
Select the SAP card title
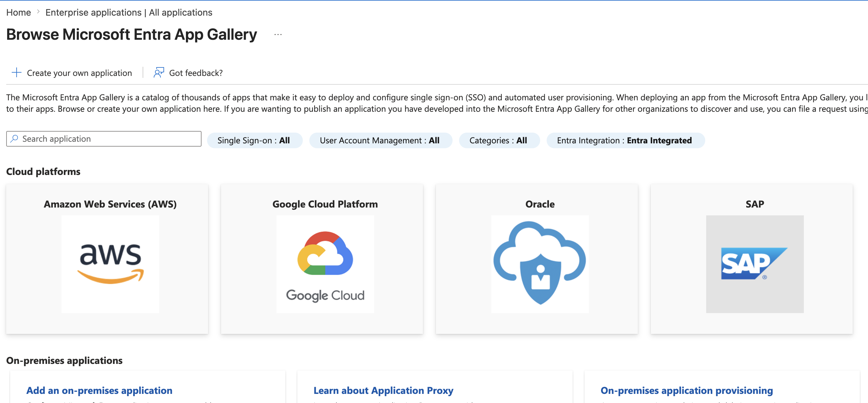[x=755, y=204]
